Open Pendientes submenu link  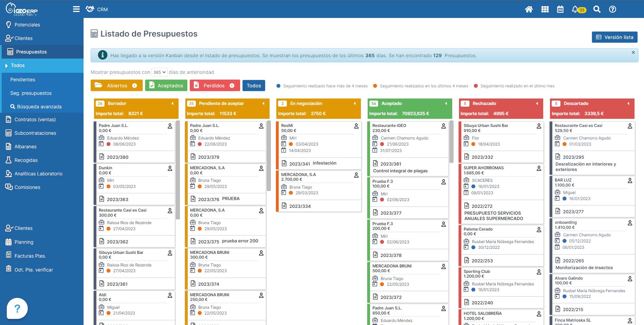click(x=23, y=80)
